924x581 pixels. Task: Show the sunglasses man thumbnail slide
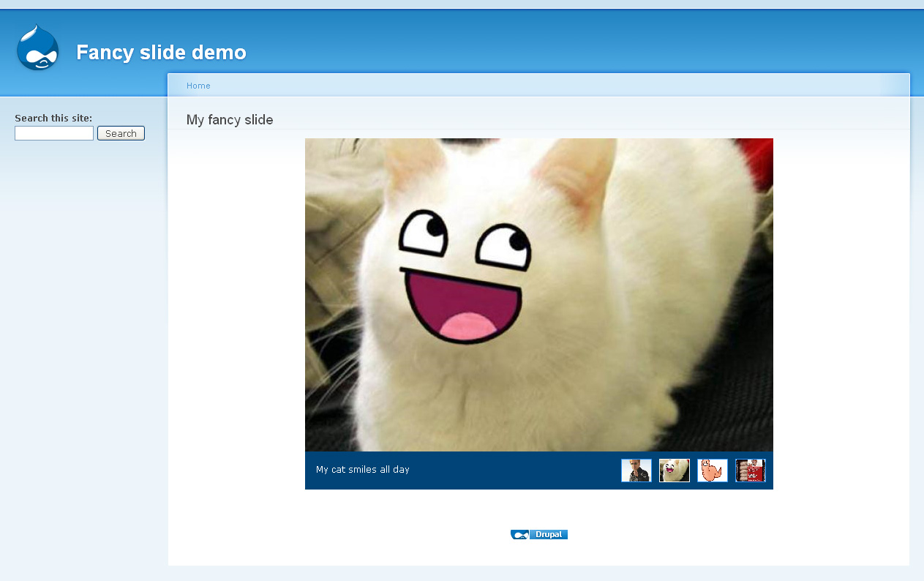tap(636, 471)
